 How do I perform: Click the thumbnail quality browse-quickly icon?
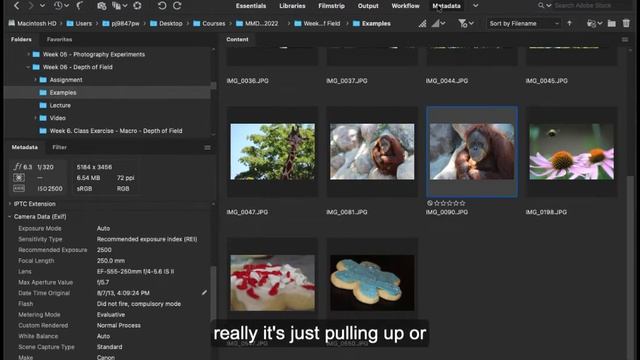[x=422, y=24]
